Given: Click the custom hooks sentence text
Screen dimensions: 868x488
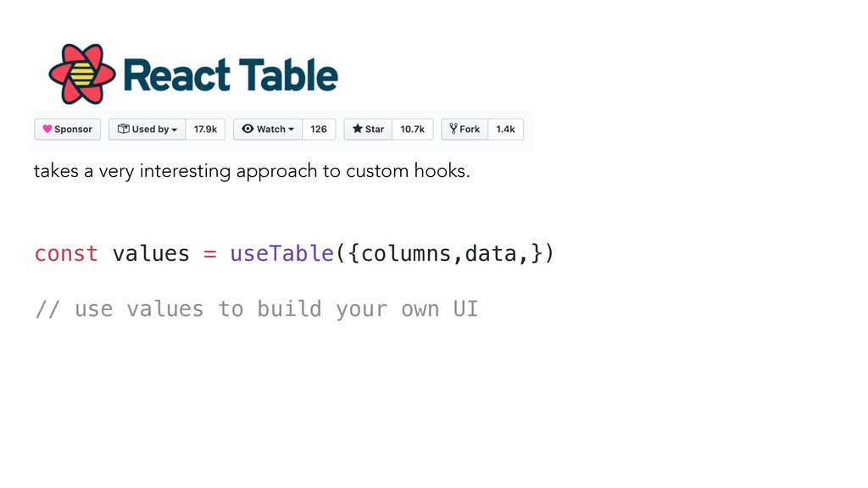Looking at the screenshot, I should 252,171.
